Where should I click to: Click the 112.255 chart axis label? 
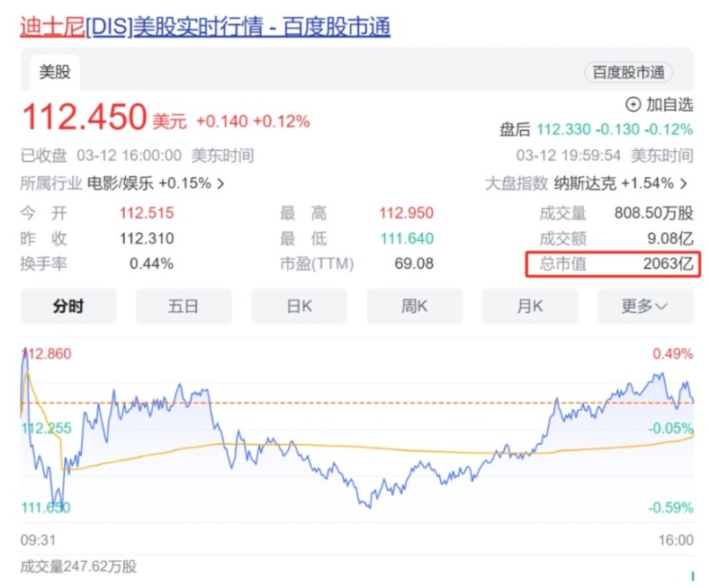pyautogui.click(x=47, y=428)
